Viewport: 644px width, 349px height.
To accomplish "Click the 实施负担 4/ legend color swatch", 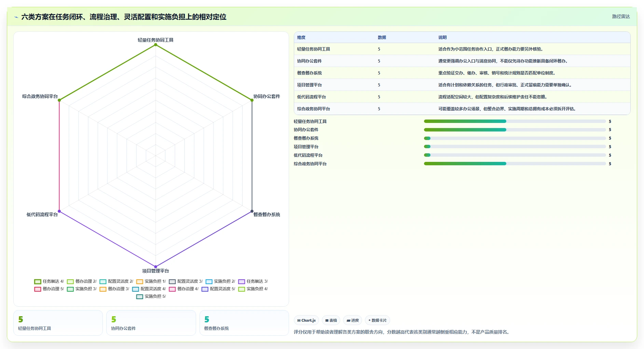I will pyautogui.click(x=242, y=289).
